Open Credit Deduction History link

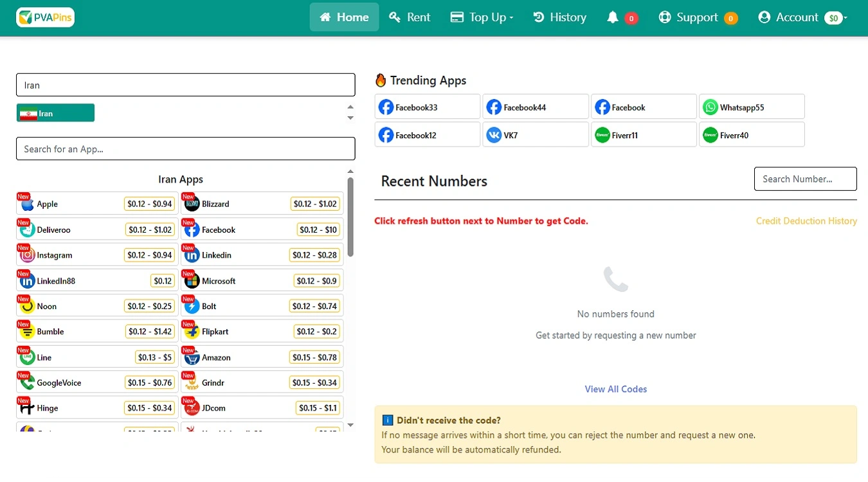click(x=806, y=221)
